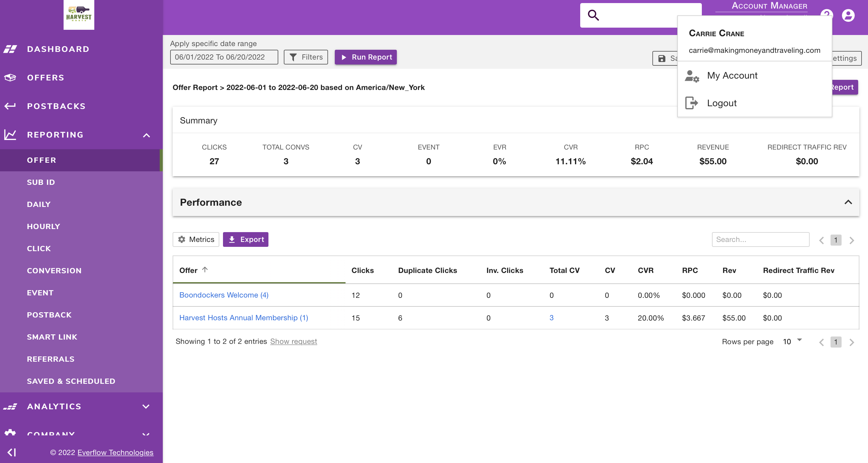Click the Filters button

pyautogui.click(x=306, y=57)
